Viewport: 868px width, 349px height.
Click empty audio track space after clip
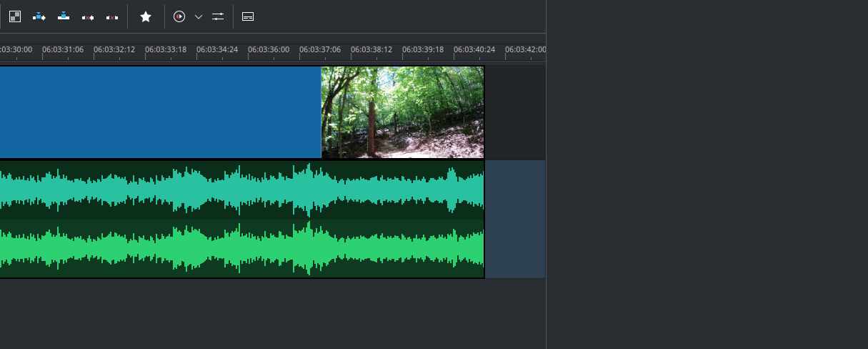coord(514,219)
